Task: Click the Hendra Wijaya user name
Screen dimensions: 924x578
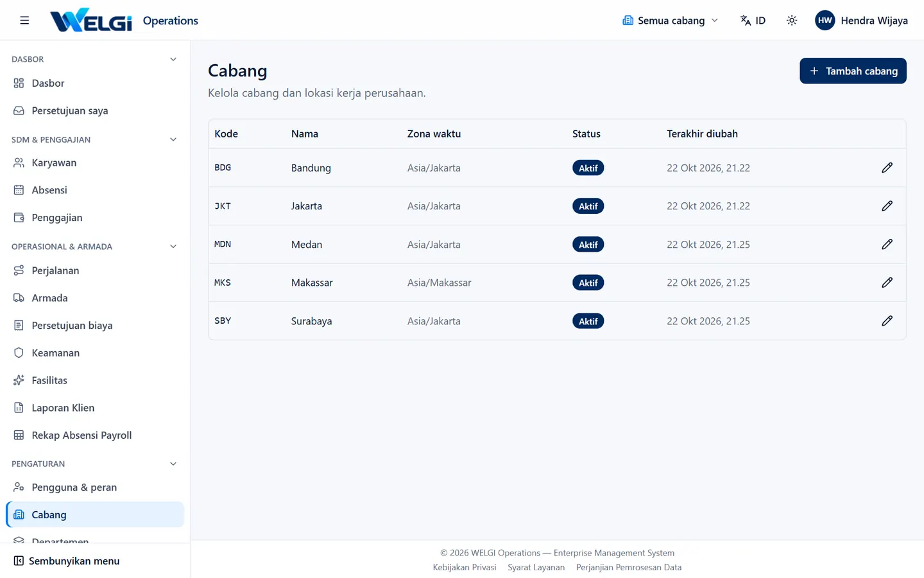Action: 874,21
